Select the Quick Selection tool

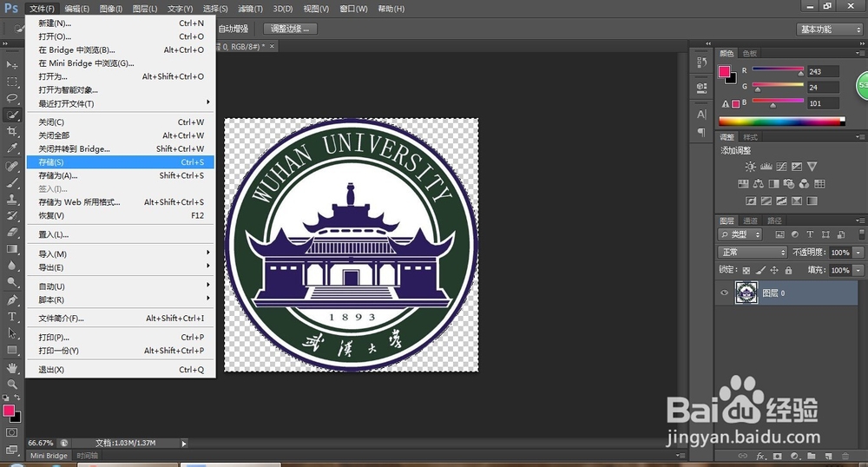coord(11,115)
